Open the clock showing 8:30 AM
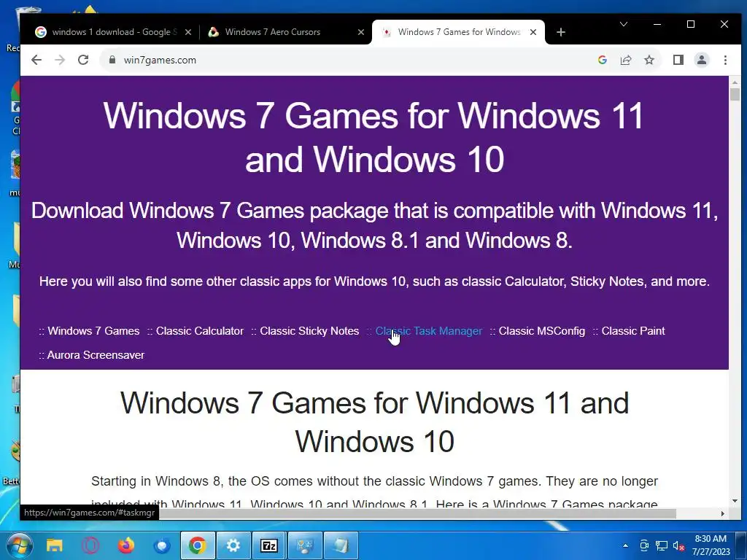 point(711,545)
